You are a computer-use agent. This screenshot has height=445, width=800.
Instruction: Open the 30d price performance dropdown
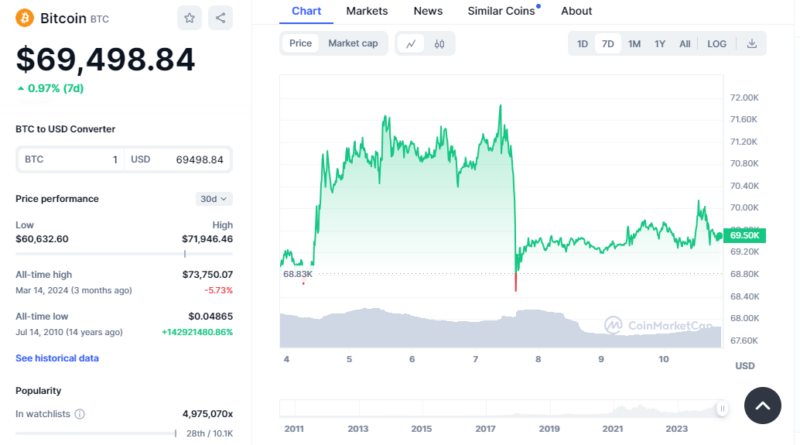214,199
